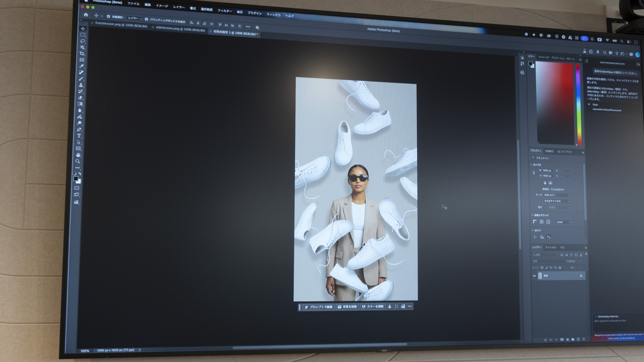Toggle 自動選択 checkbox in options bar

pos(108,17)
